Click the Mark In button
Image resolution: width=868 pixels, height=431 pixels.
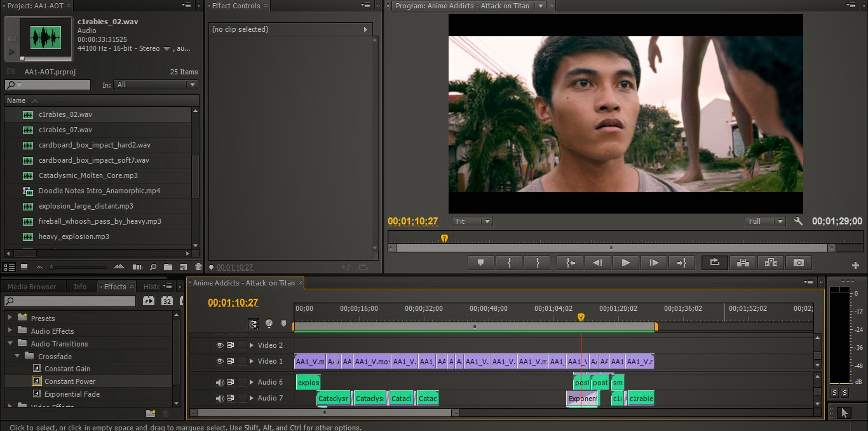[509, 263]
